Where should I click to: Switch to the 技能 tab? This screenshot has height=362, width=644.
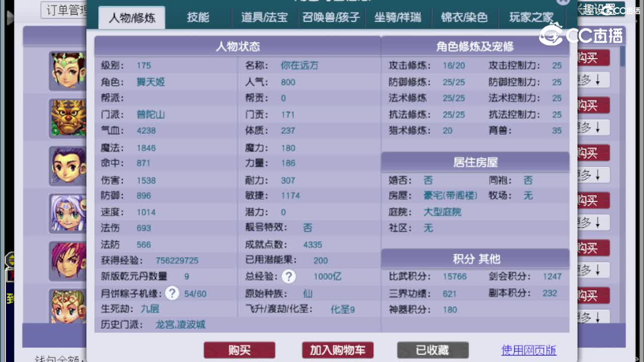click(x=198, y=17)
